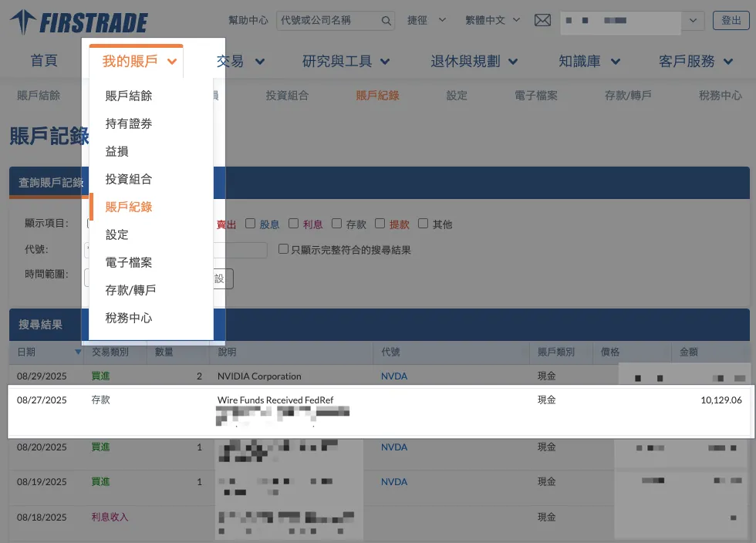Image resolution: width=756 pixels, height=543 pixels.
Task: Click the 幫助中心 help link
Action: [248, 21]
